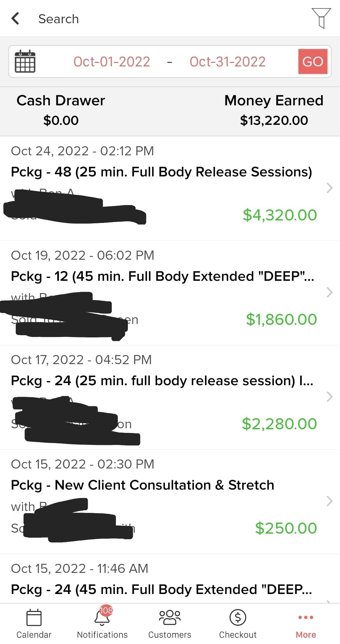This screenshot has height=644, width=340.
Task: Expand the $2,280.00 transaction chevron
Action: pos(329,397)
